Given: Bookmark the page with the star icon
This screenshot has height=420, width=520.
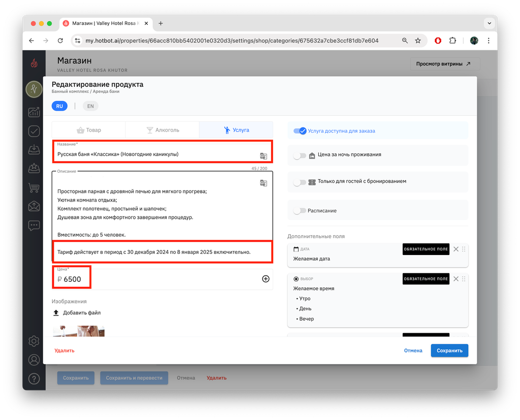Looking at the screenshot, I should pyautogui.click(x=418, y=41).
